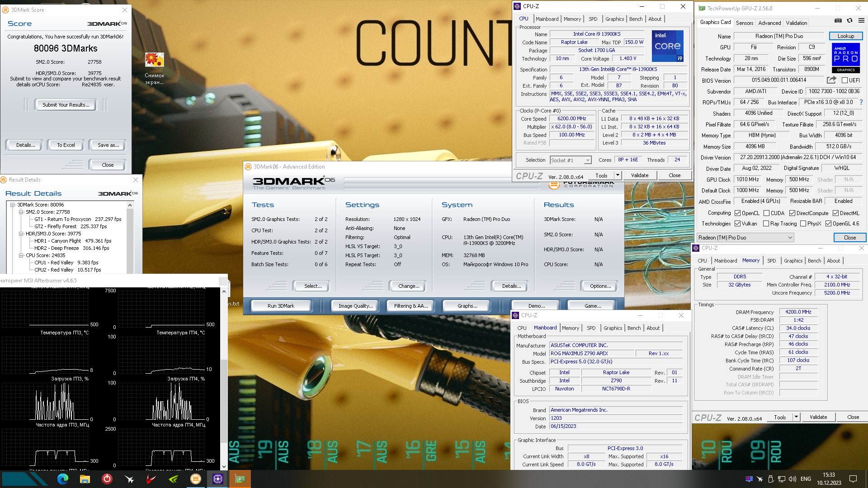Image resolution: width=868 pixels, height=488 pixels.
Task: Export the BIOS using the share arrow icon
Action: 831,80
